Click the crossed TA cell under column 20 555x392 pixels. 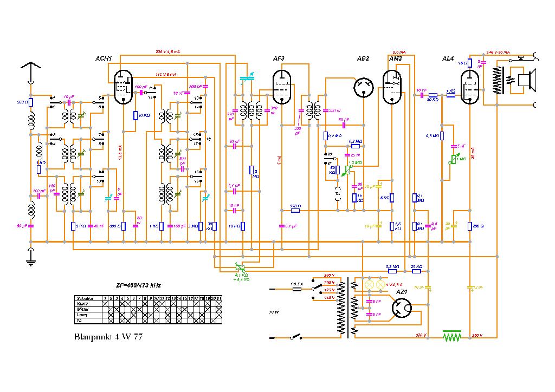pyautogui.click(x=214, y=321)
